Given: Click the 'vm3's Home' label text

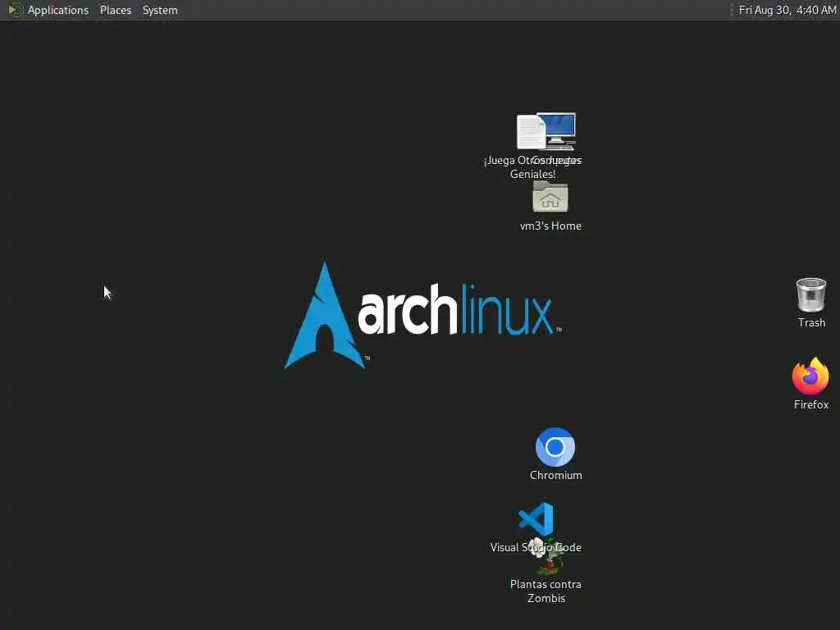Looking at the screenshot, I should (x=550, y=226).
